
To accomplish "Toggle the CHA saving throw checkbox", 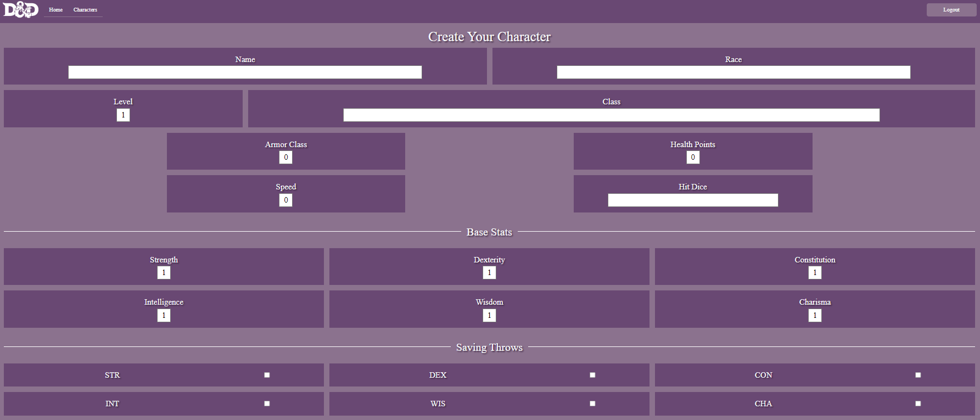I will [918, 404].
